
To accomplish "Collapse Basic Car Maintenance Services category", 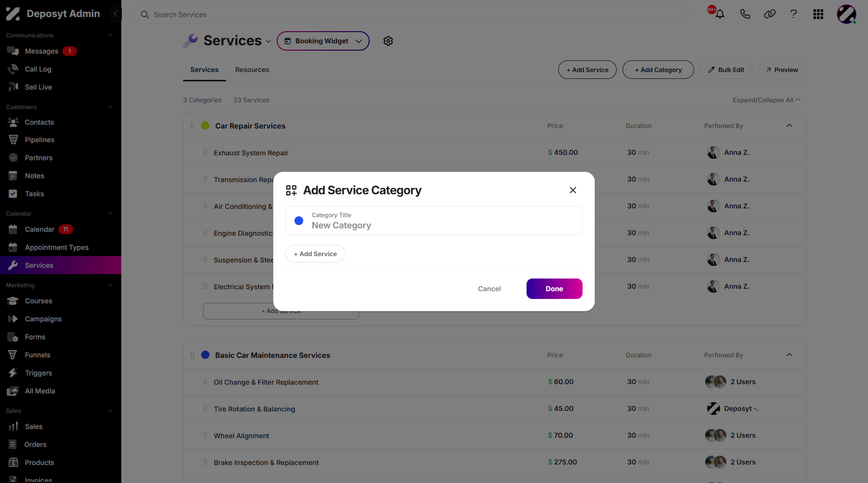I will click(789, 355).
